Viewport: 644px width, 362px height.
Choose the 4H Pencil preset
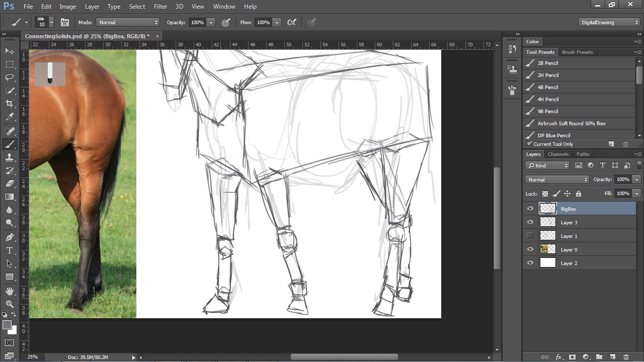579,99
